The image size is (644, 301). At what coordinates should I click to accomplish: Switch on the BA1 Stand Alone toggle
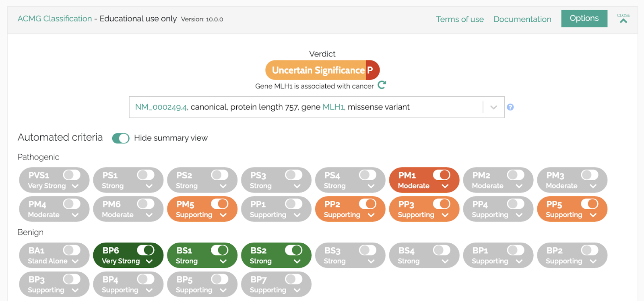tap(72, 250)
